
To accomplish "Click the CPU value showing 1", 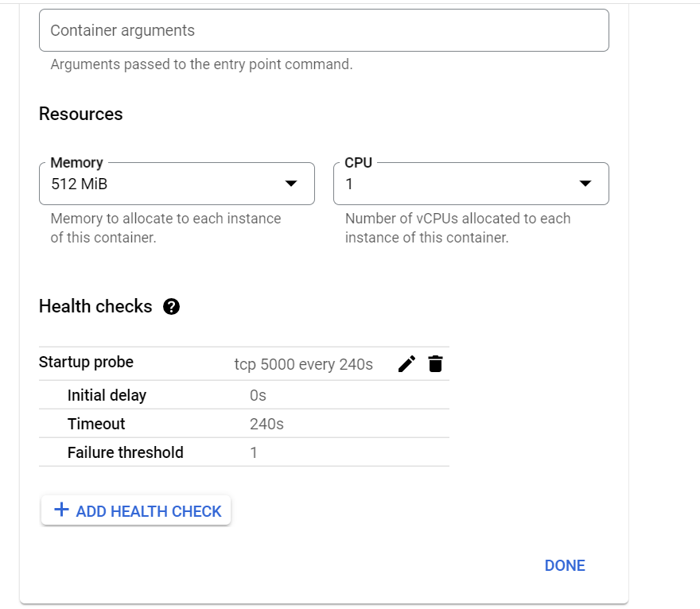I will click(x=349, y=184).
